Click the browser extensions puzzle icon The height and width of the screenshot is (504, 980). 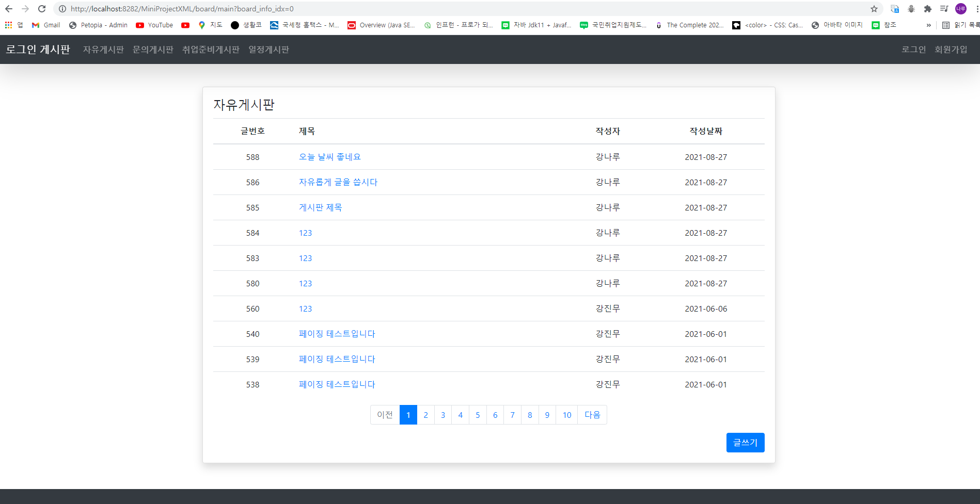[x=927, y=9]
